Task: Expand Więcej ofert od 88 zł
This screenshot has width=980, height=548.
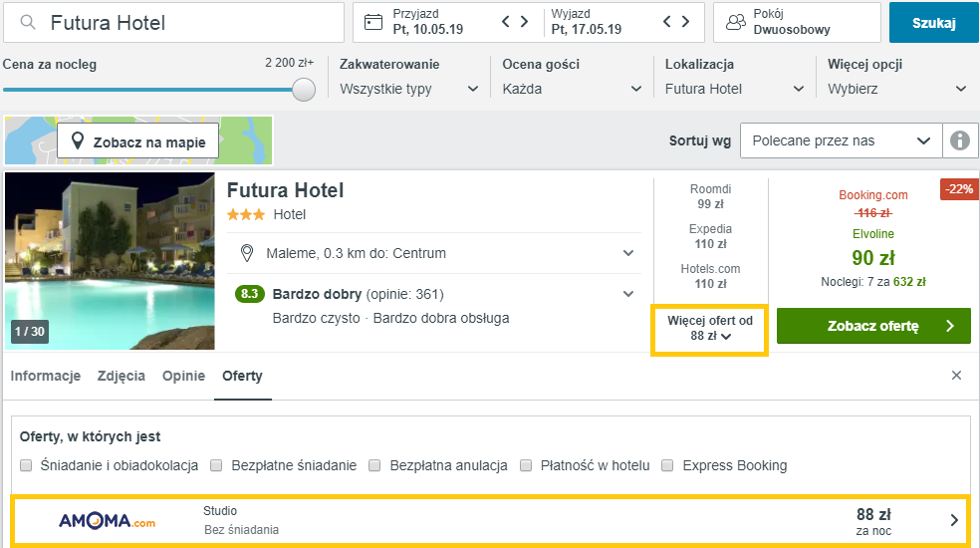Action: 710,329
